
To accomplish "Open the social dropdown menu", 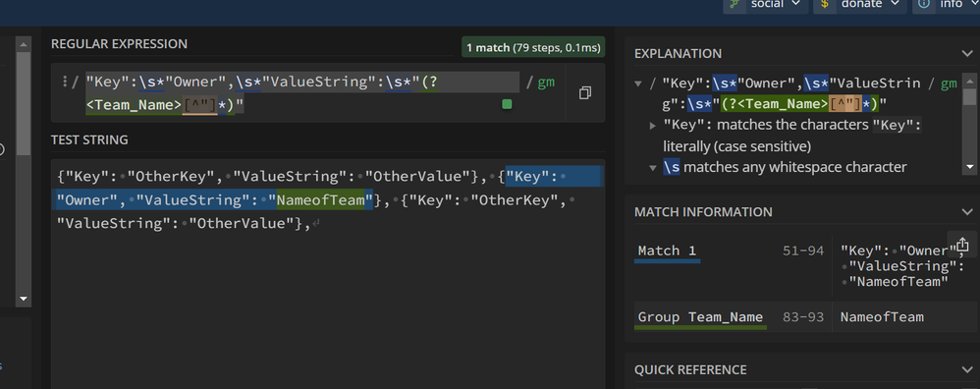I will pos(766,4).
